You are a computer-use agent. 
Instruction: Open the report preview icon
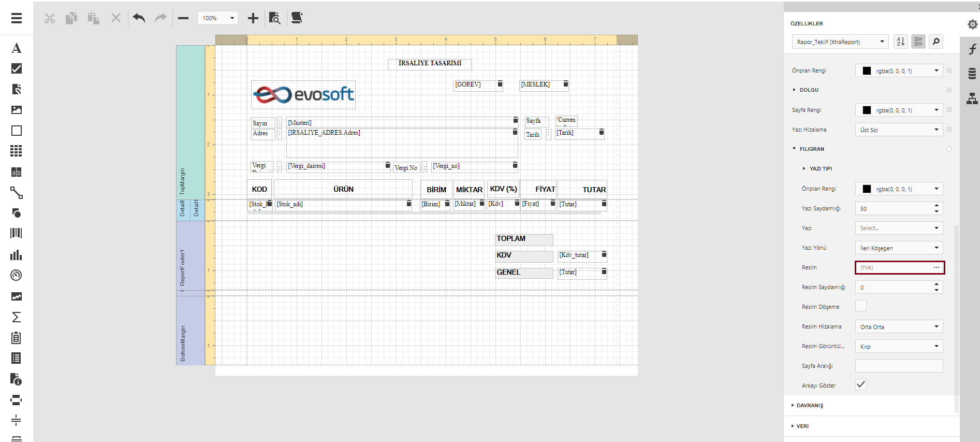pyautogui.click(x=274, y=18)
